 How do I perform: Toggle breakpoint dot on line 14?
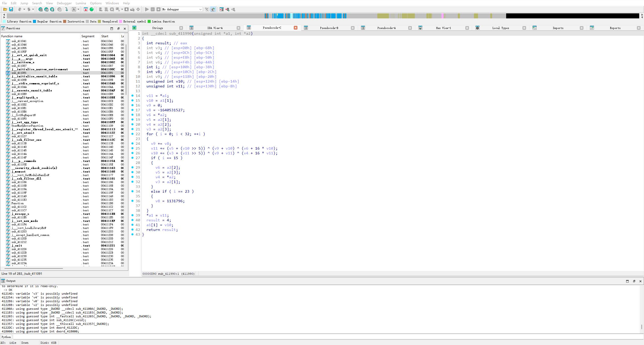[x=133, y=96]
